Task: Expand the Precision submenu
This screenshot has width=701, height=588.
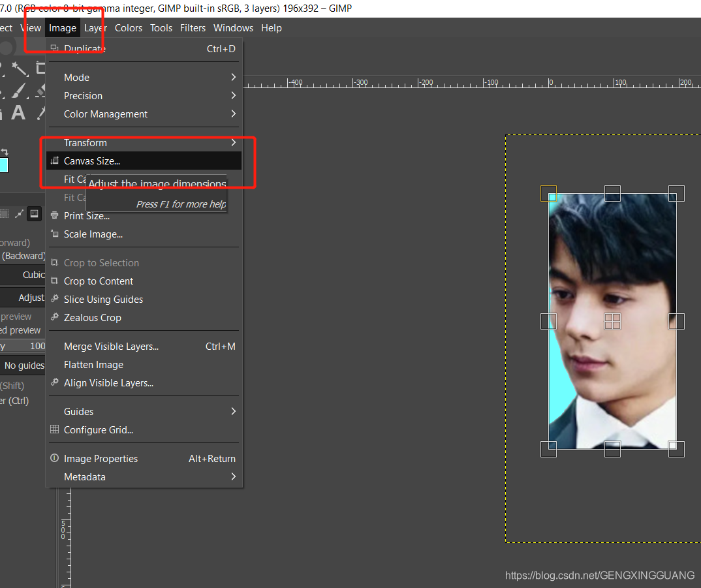Action: [144, 96]
